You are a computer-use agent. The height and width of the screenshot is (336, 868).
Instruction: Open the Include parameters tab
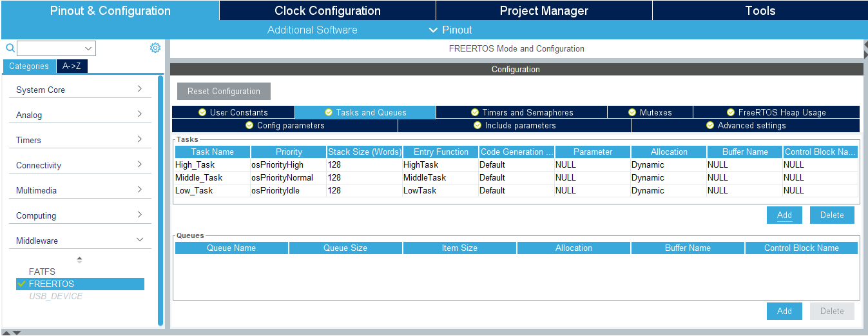[515, 125]
